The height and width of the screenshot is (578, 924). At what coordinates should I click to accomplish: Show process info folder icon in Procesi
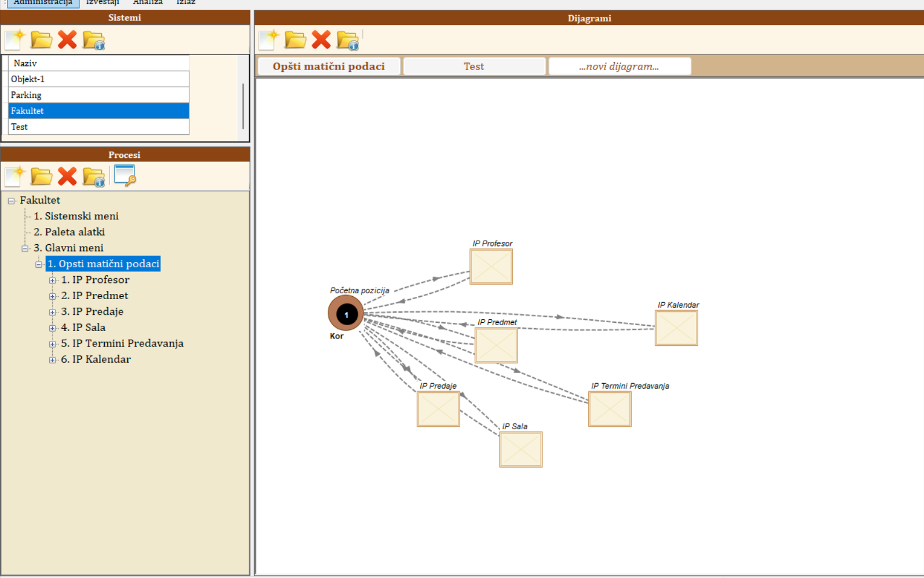point(94,176)
